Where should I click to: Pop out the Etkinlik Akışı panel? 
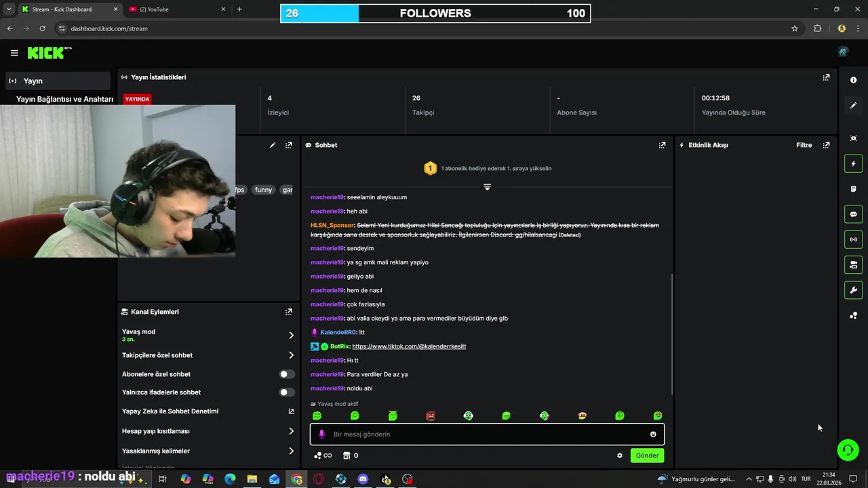826,145
